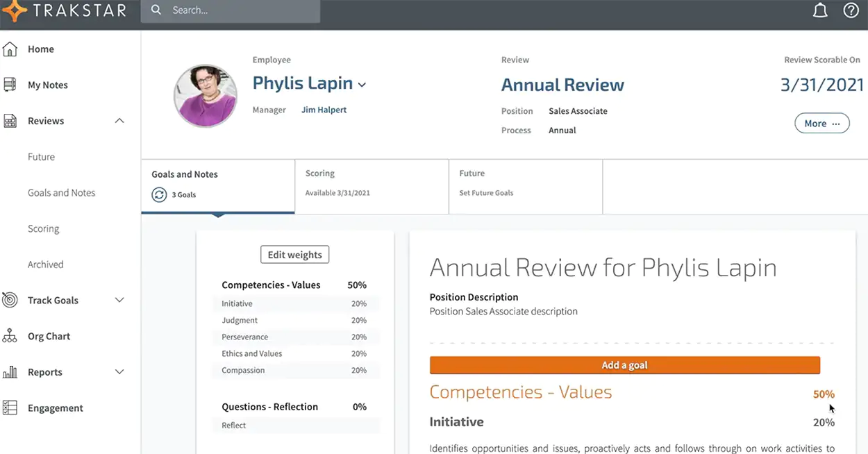The image size is (868, 454).
Task: Go to Home in sidebar
Action: (x=41, y=49)
